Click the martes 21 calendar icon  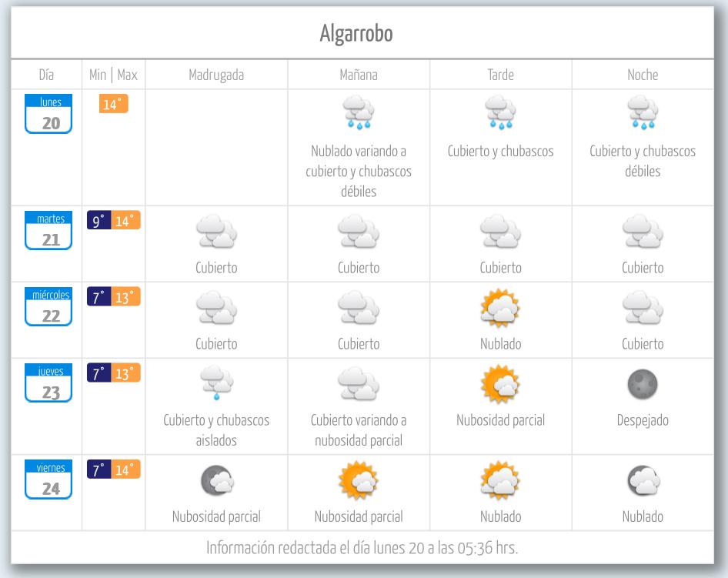coord(48,230)
